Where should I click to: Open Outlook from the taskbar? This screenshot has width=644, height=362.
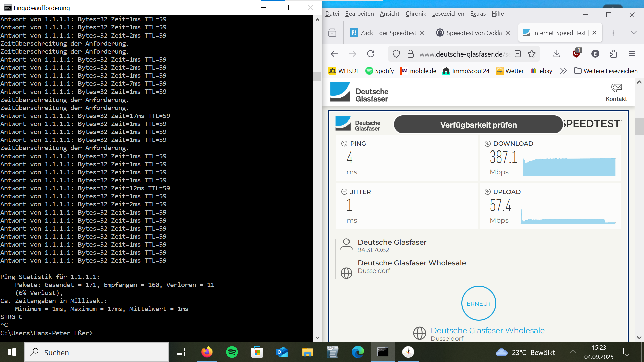[282, 352]
